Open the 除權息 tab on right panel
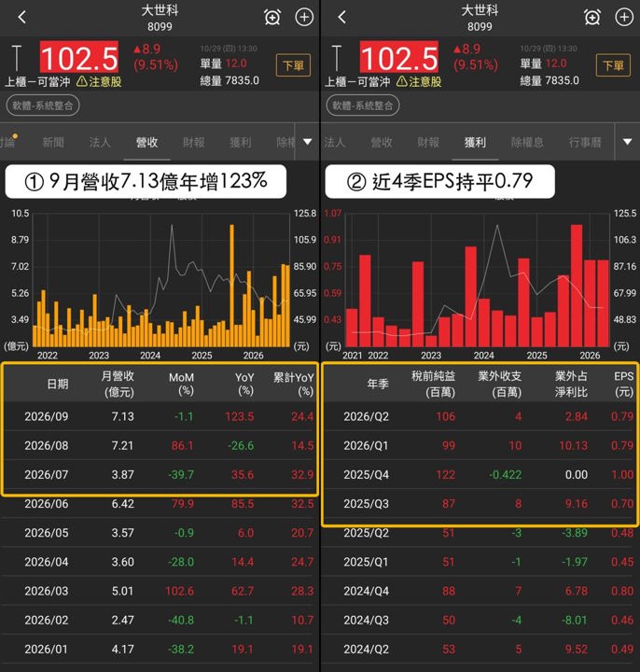The height and width of the screenshot is (672, 640). tap(527, 142)
